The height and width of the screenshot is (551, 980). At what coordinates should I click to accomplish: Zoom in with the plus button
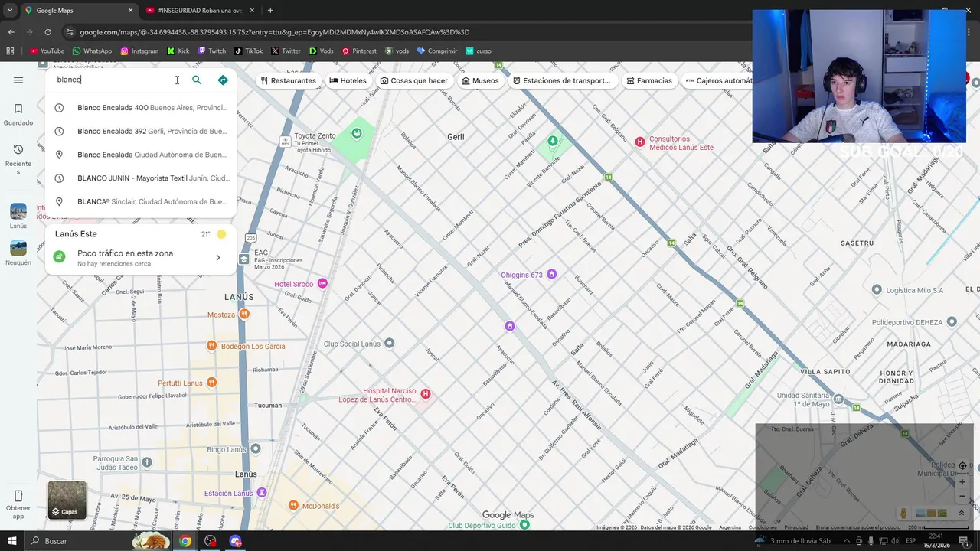[x=962, y=482]
